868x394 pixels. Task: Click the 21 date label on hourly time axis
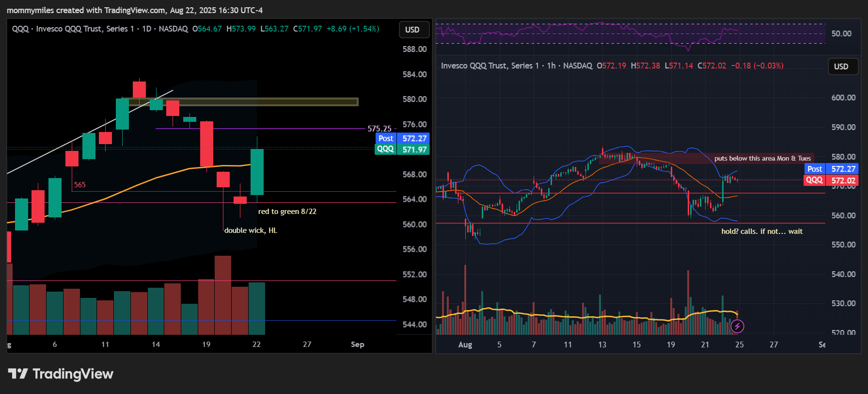tap(705, 345)
